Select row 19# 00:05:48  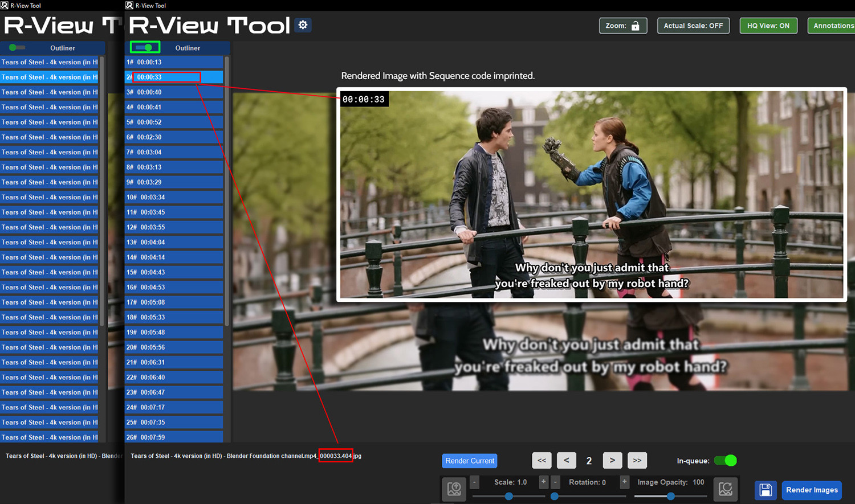[174, 332]
